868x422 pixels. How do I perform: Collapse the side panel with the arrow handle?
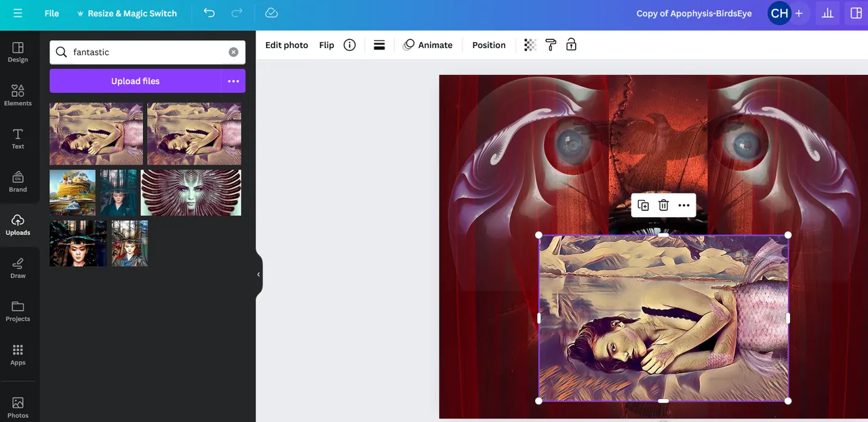pyautogui.click(x=258, y=274)
